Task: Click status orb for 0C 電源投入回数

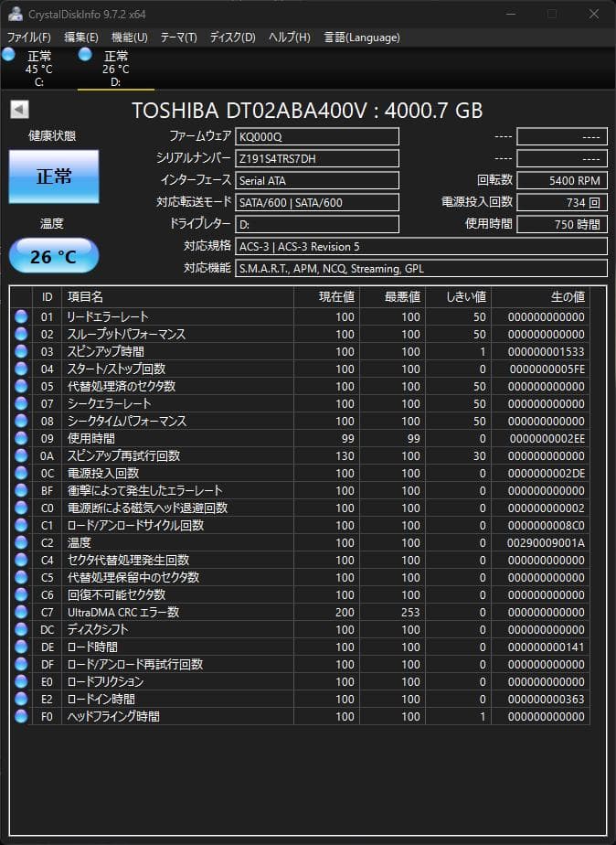Action: (x=21, y=473)
